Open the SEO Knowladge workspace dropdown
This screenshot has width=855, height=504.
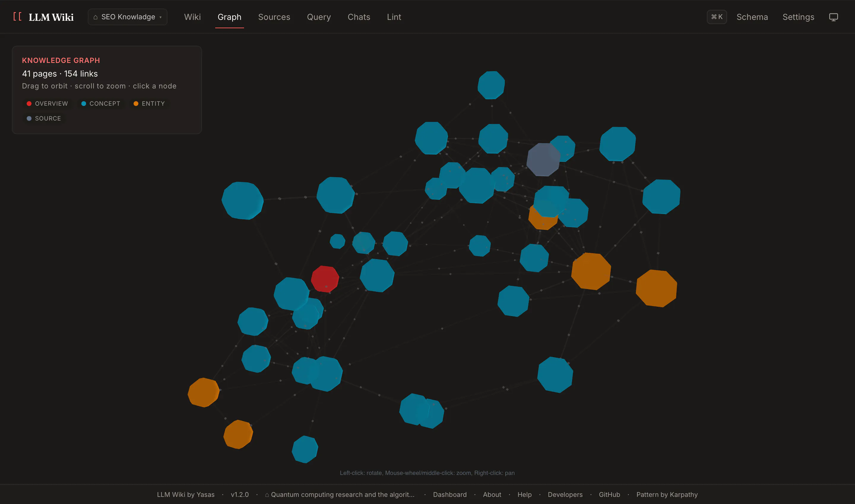point(127,17)
